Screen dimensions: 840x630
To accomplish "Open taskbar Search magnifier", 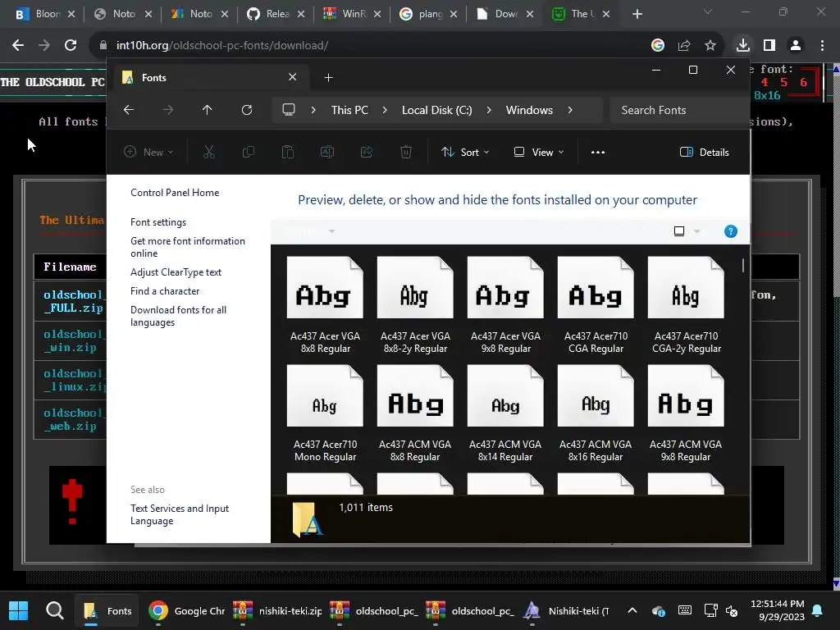I will point(55,610).
